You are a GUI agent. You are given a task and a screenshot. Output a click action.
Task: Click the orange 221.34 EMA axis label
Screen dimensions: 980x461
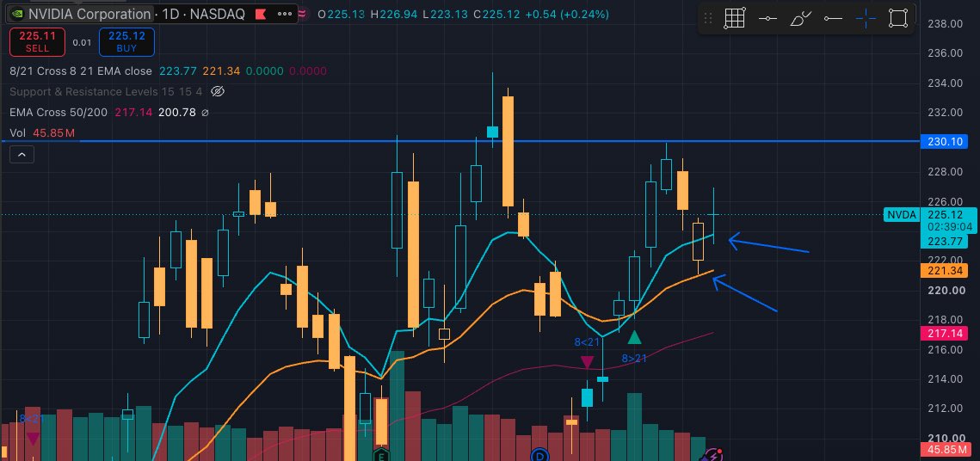click(x=944, y=270)
